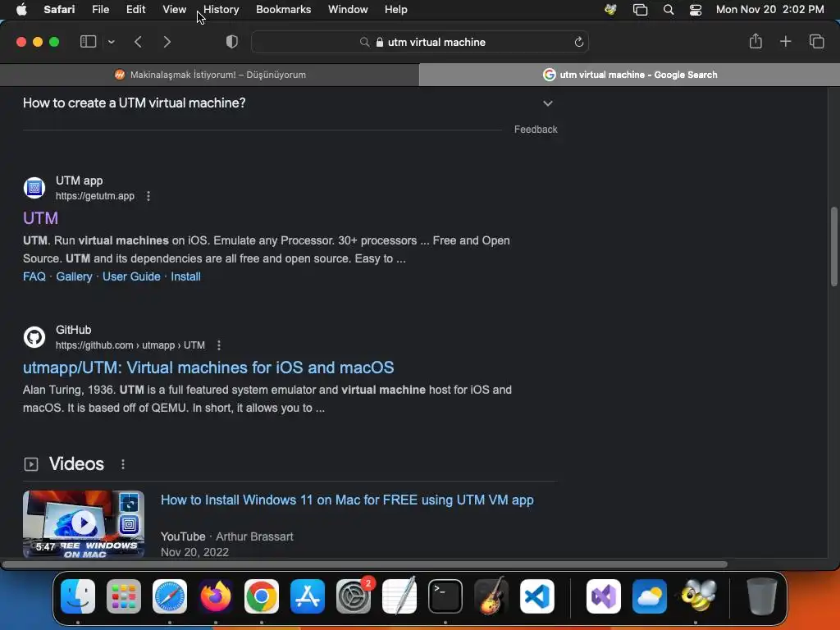
Task: Open App Store from the Dock
Action: [x=308, y=596]
